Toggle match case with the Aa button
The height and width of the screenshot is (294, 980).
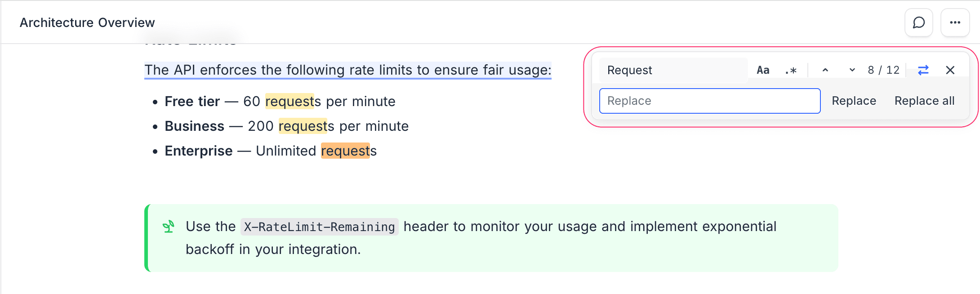coord(762,70)
